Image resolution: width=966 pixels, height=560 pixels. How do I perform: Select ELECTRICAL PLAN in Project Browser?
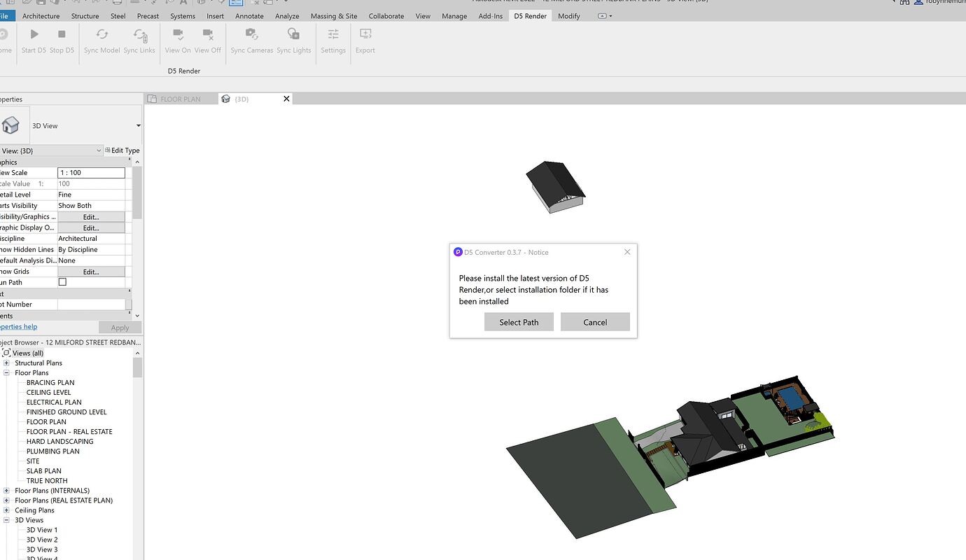pos(54,402)
